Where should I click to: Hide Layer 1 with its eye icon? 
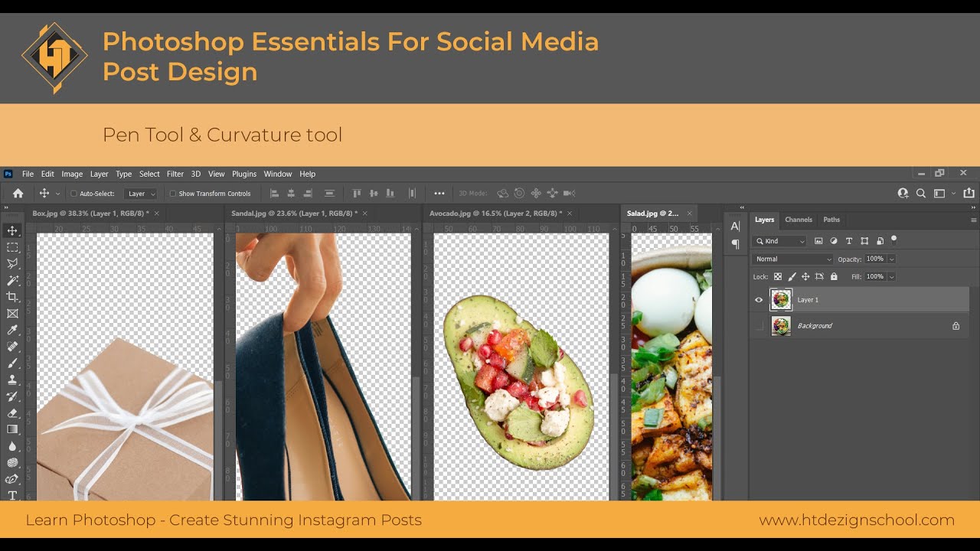pyautogui.click(x=759, y=300)
